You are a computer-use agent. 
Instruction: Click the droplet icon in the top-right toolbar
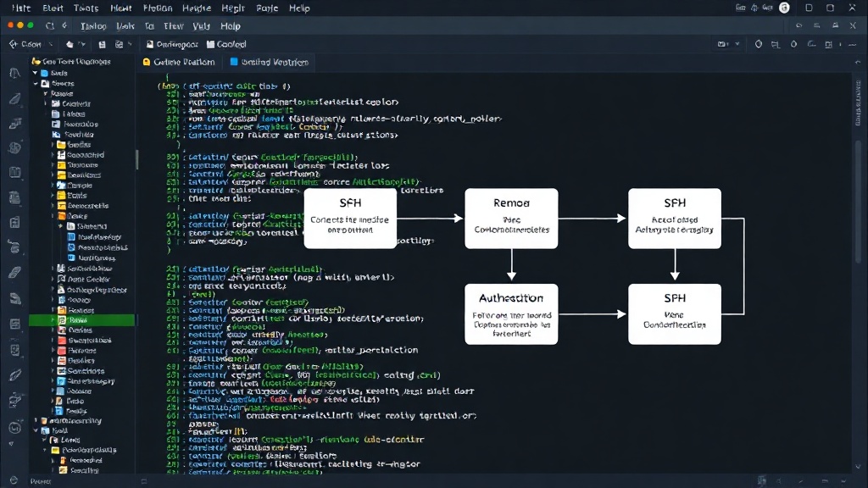point(793,44)
